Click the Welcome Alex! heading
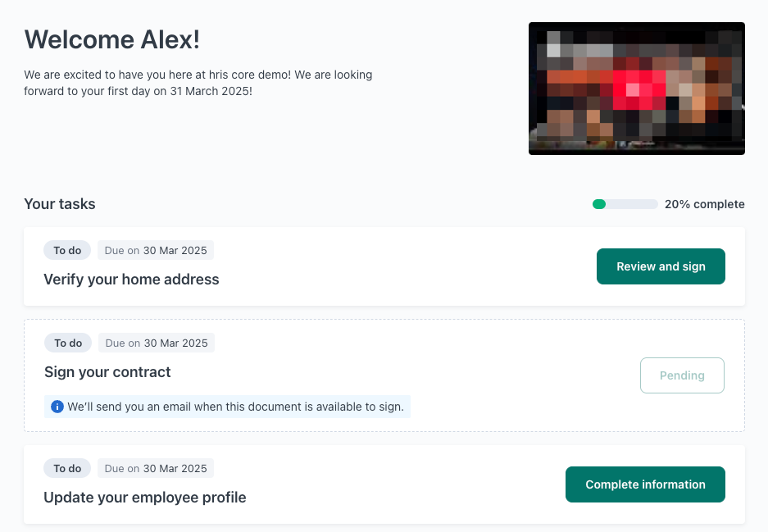 [112, 39]
